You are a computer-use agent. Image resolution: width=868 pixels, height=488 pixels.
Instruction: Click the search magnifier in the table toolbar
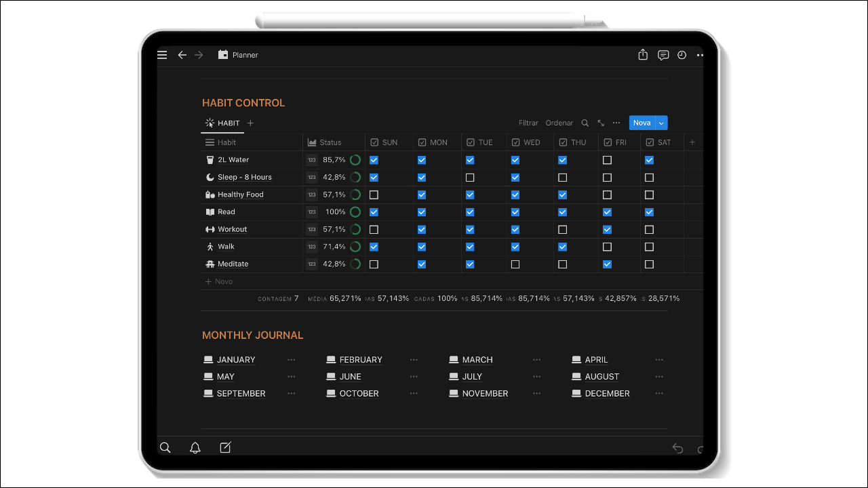[585, 123]
